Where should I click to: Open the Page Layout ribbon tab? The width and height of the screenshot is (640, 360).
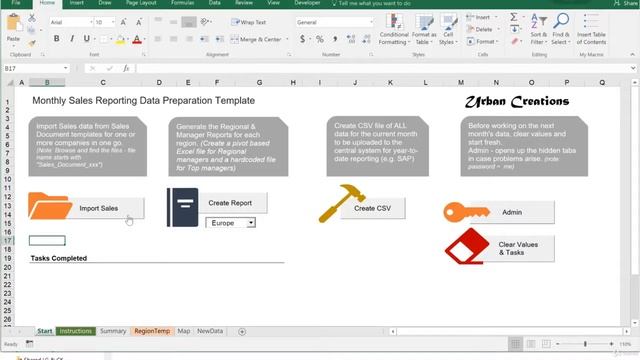click(141, 3)
